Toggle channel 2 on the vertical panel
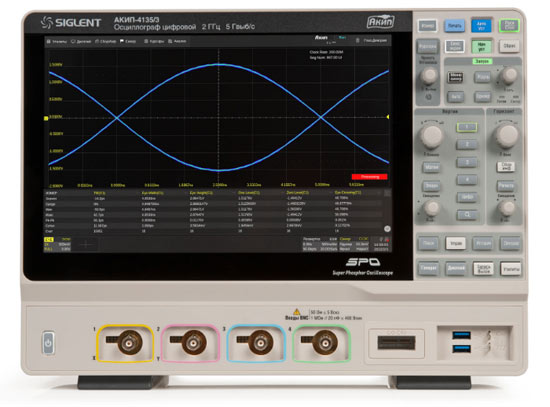 [x=467, y=144]
